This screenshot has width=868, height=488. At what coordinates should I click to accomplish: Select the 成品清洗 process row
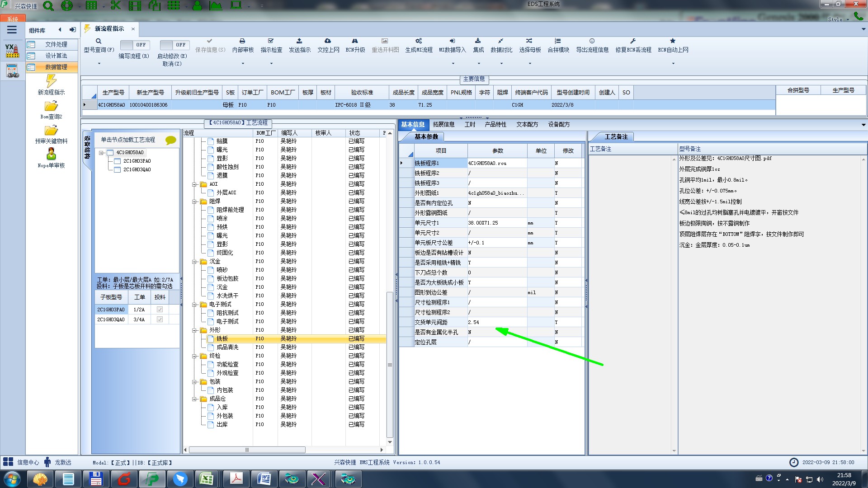[227, 347]
